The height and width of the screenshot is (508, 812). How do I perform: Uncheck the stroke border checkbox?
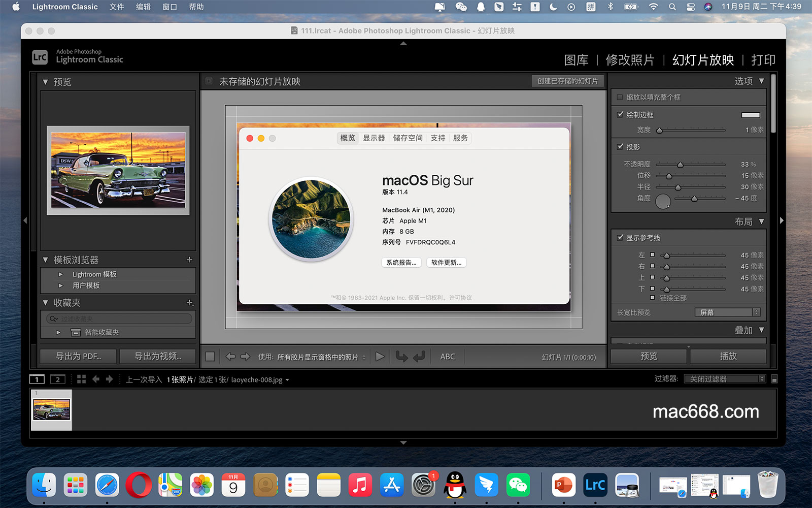[620, 115]
